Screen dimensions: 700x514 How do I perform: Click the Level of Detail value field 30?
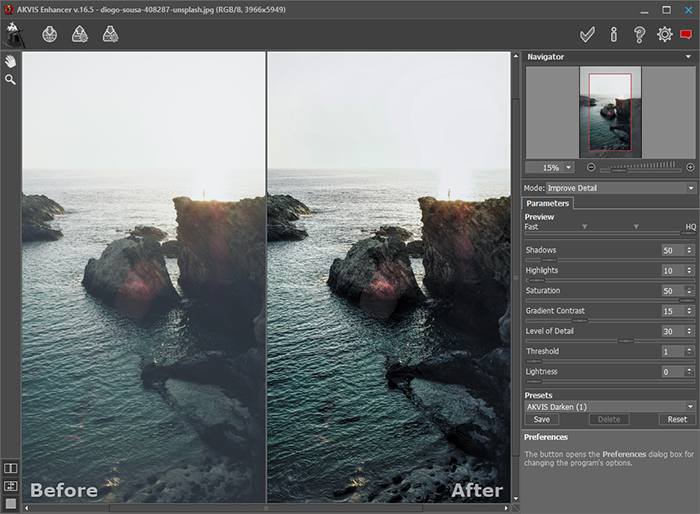[x=672, y=331]
